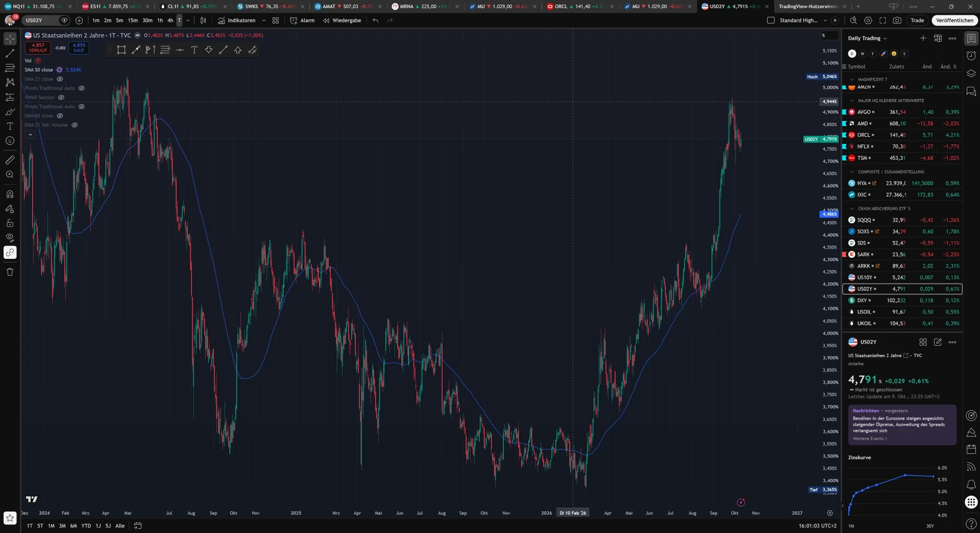980x533 pixels.
Task: Open the Weitere Events link
Action: (x=869, y=439)
